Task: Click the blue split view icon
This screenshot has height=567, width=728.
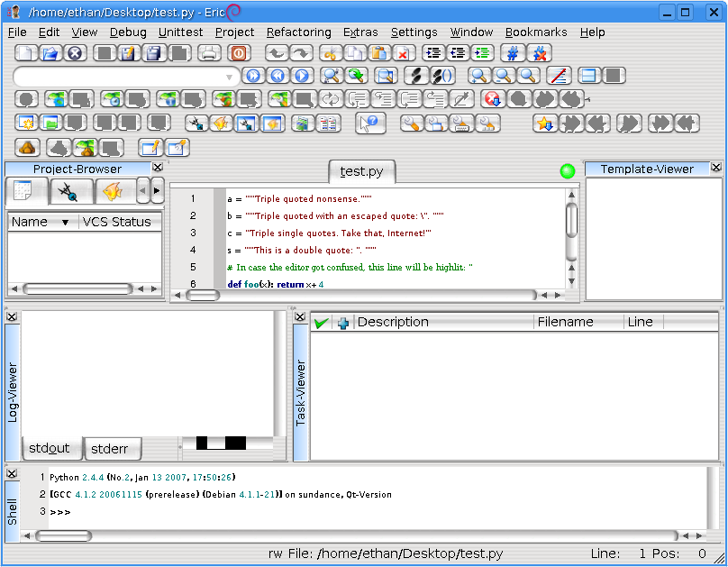Action: click(x=588, y=75)
